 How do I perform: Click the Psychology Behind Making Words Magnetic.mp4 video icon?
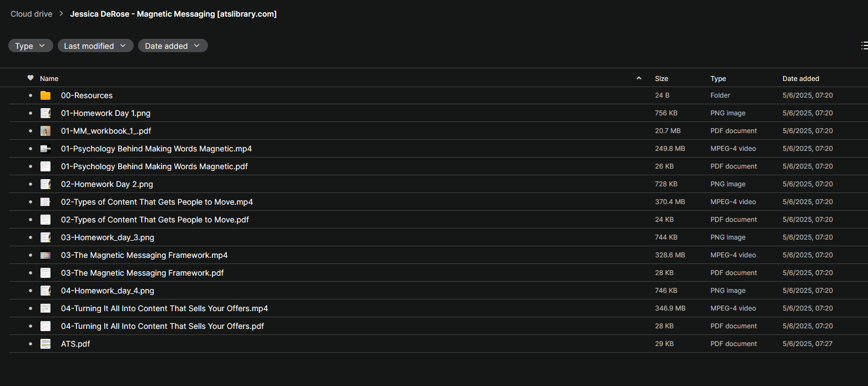coord(45,149)
